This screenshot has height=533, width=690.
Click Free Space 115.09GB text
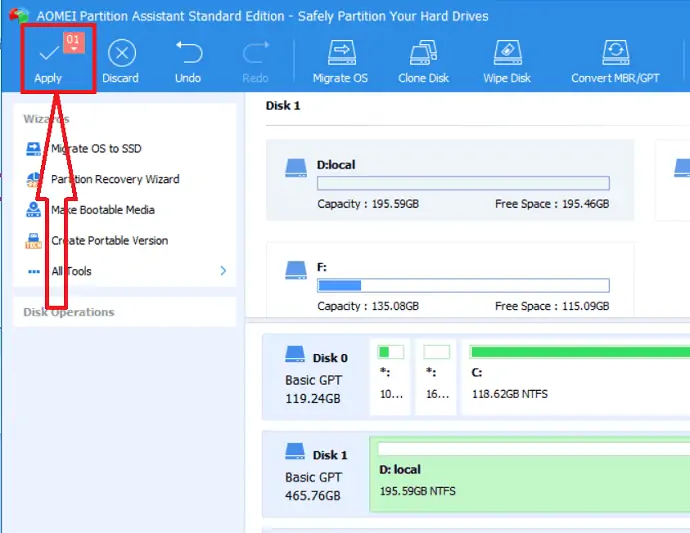(552, 306)
